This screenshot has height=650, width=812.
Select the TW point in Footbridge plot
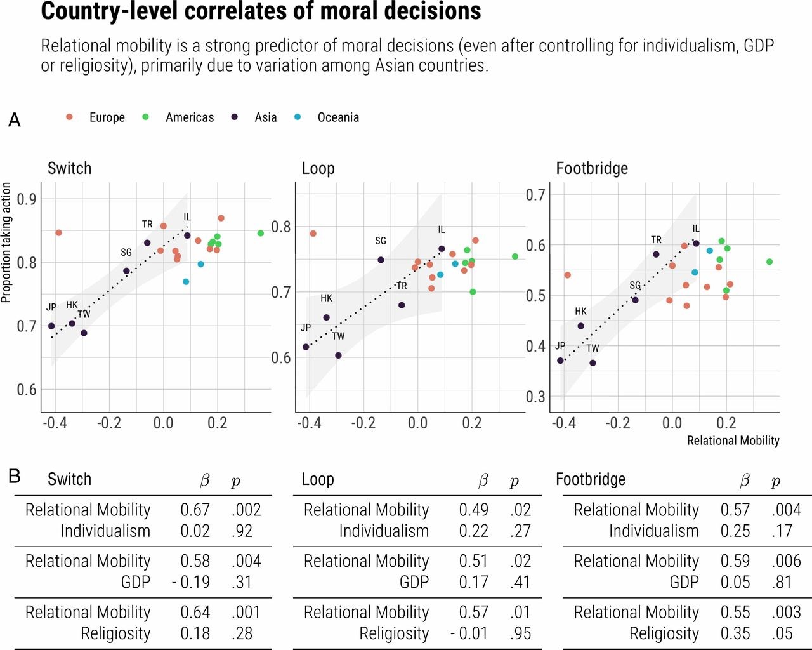(593, 363)
